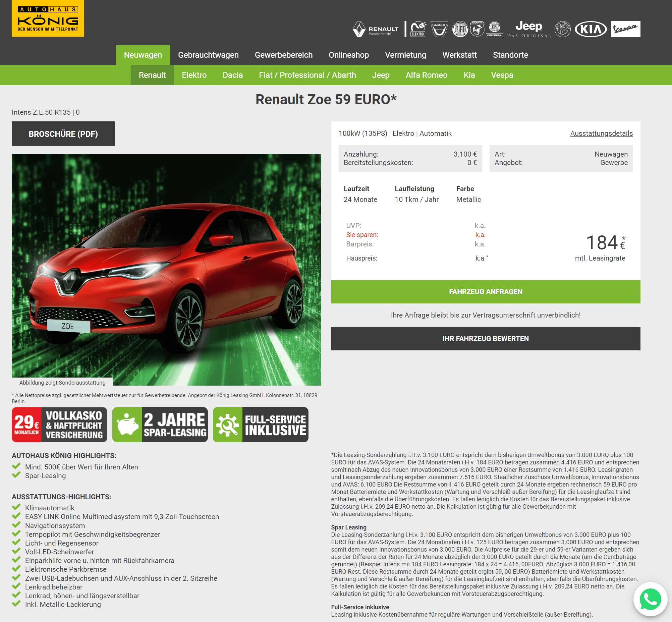
Task: Select the Neuwagen menu tab
Action: pyautogui.click(x=143, y=55)
